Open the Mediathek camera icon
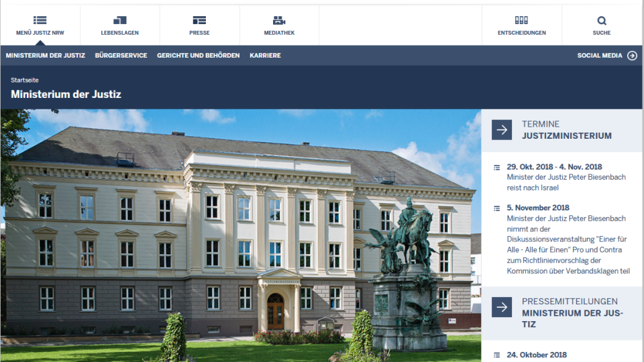 279,20
